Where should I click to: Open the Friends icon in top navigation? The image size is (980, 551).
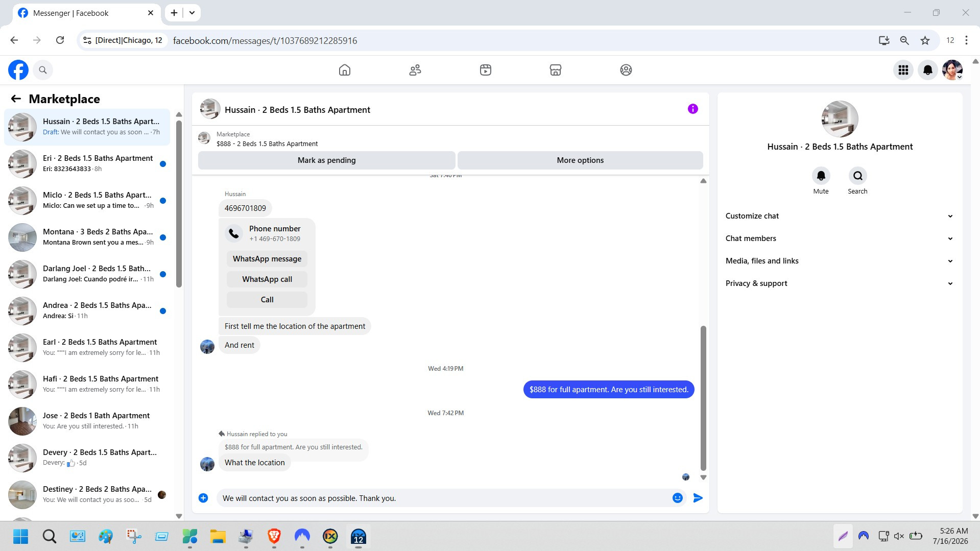point(415,70)
